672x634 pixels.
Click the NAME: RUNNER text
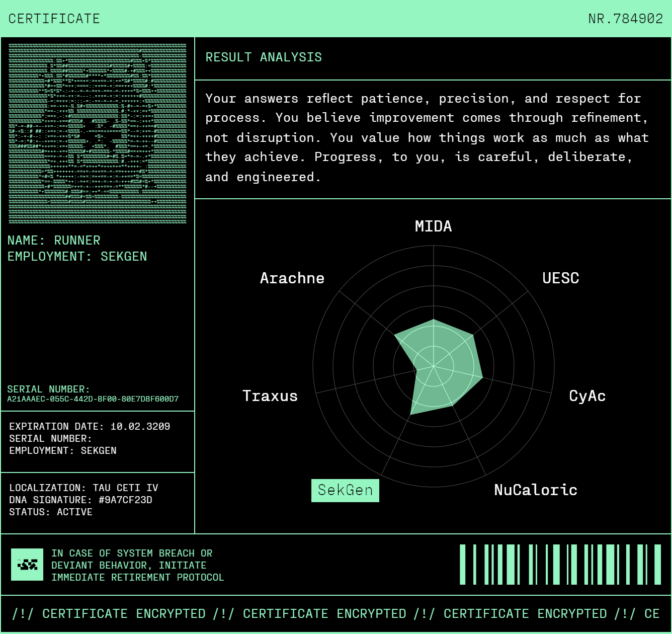54,241
